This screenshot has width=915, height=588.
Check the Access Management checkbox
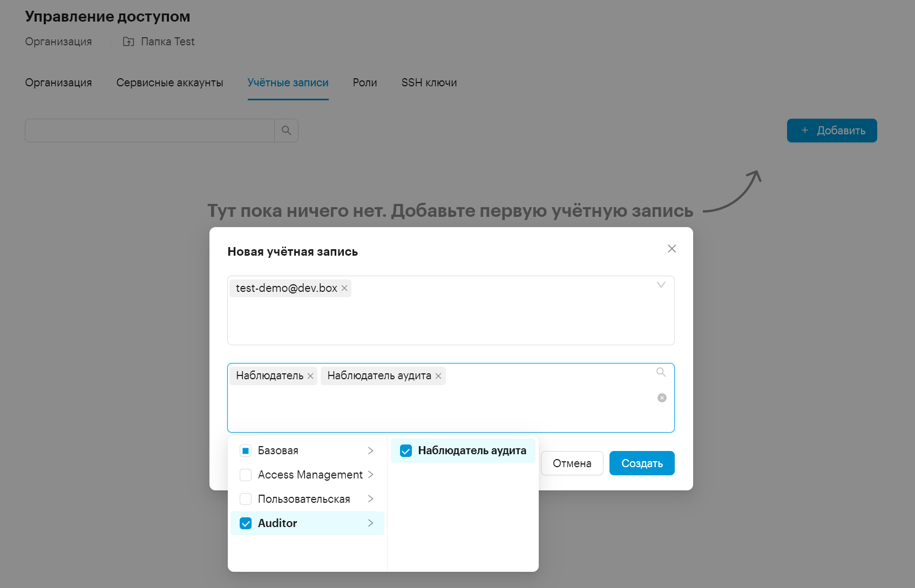point(246,475)
